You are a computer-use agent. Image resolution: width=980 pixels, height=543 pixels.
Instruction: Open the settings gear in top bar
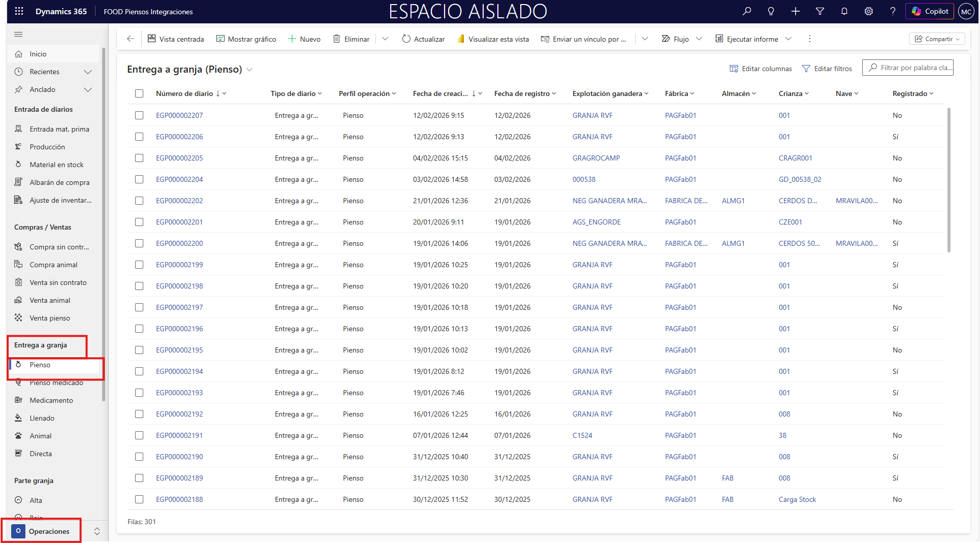pos(868,11)
